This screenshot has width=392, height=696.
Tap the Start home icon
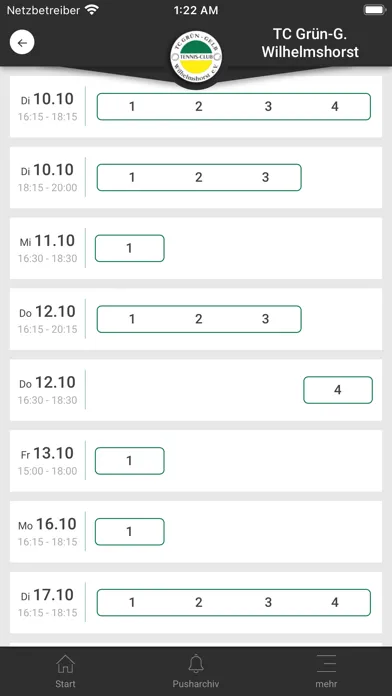[x=65, y=664]
